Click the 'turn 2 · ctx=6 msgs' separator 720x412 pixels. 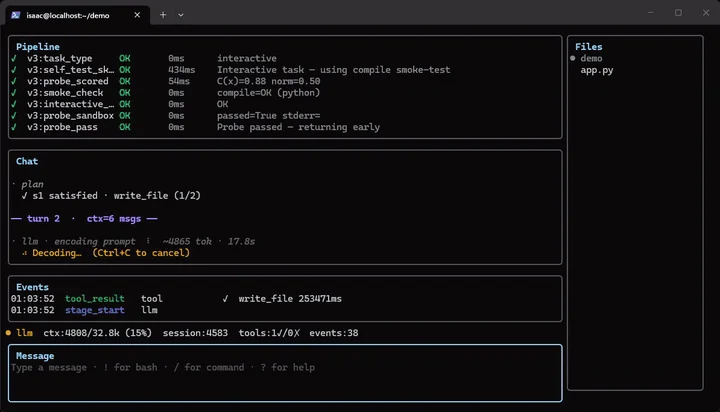(x=84, y=219)
